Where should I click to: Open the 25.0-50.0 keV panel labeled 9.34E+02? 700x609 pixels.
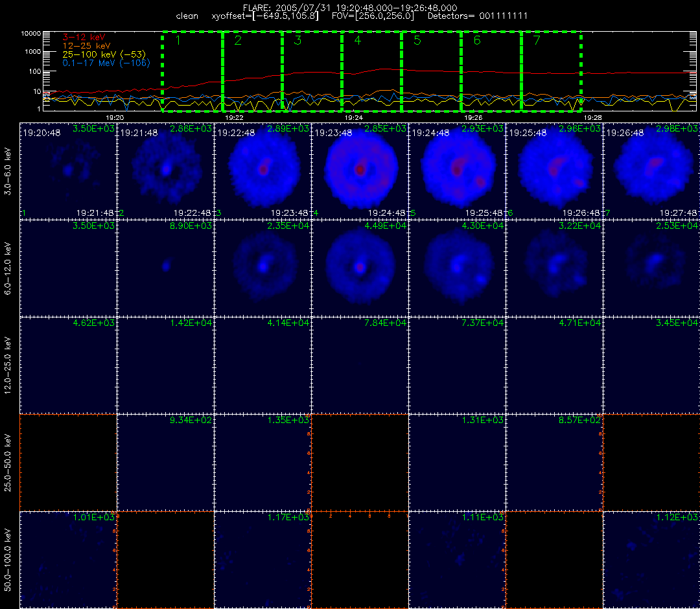click(x=166, y=463)
